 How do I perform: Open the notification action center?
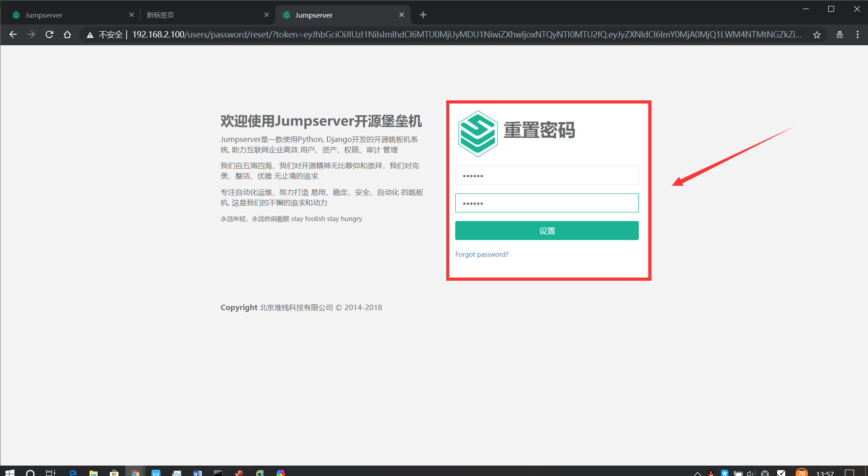[x=849, y=473]
